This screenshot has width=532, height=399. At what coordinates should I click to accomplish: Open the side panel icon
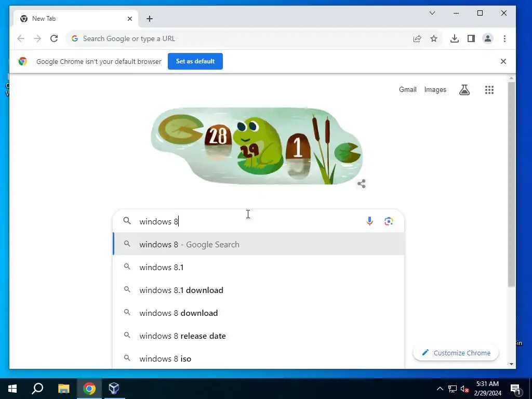pyautogui.click(x=471, y=38)
